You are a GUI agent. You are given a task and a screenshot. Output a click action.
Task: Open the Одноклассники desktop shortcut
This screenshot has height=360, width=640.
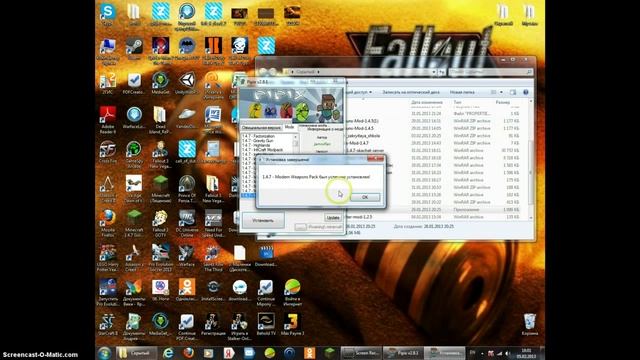tap(187, 290)
